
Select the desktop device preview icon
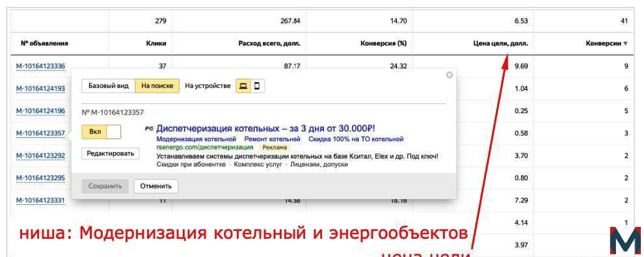pyautogui.click(x=243, y=87)
